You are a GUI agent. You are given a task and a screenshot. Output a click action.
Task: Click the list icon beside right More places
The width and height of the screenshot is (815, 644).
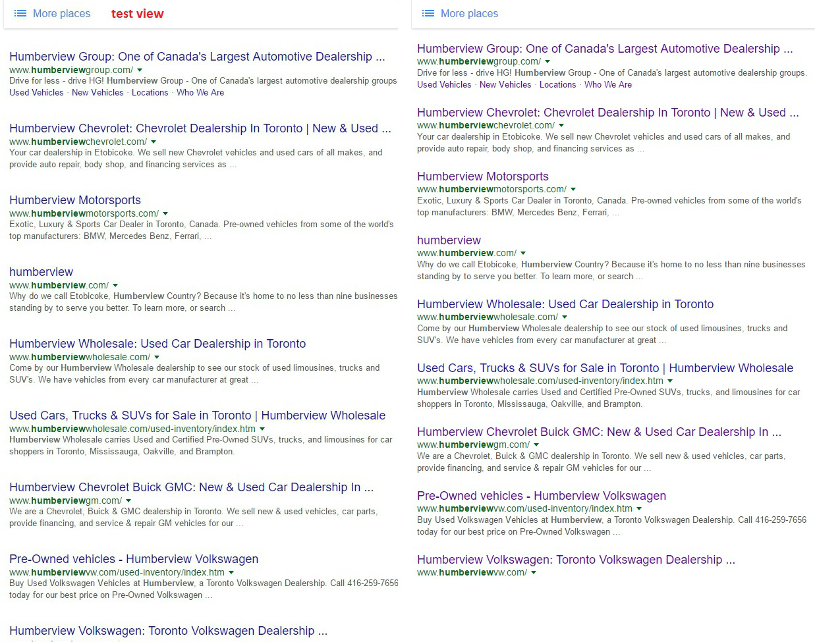pos(428,13)
